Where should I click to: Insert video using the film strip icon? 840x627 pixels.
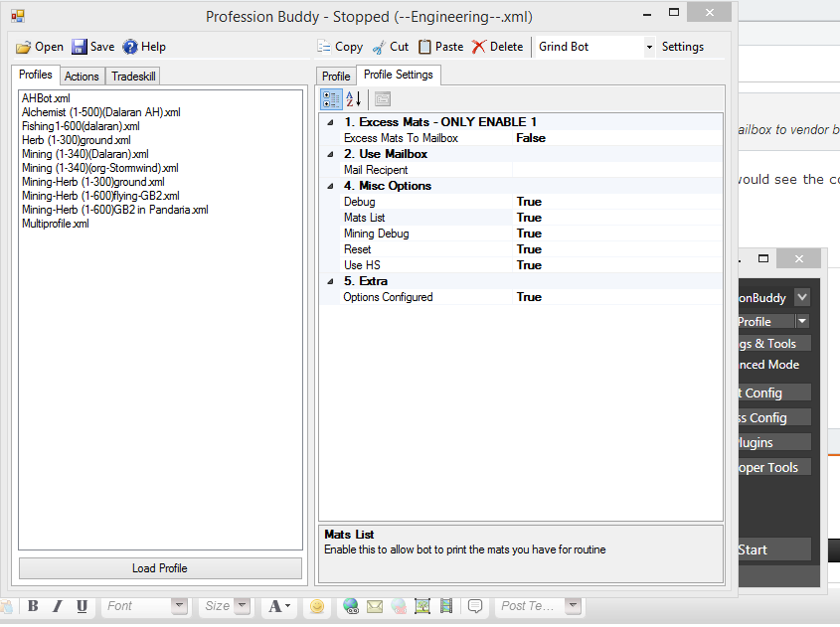(445, 605)
